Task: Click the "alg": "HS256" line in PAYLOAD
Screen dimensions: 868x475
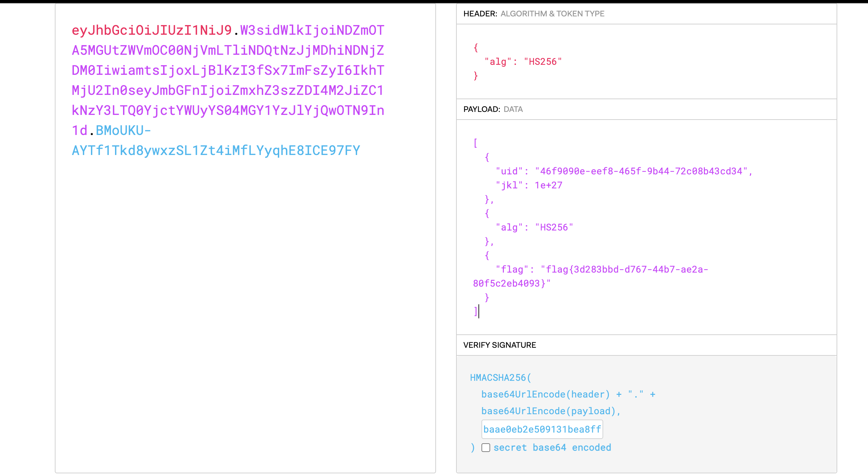Action: pos(534,227)
